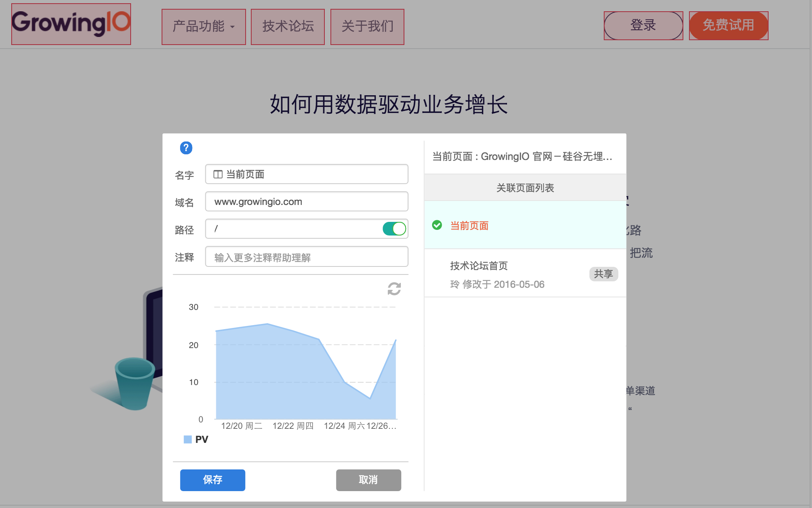Select 技术论坛首页 in the related pages list

point(525,273)
